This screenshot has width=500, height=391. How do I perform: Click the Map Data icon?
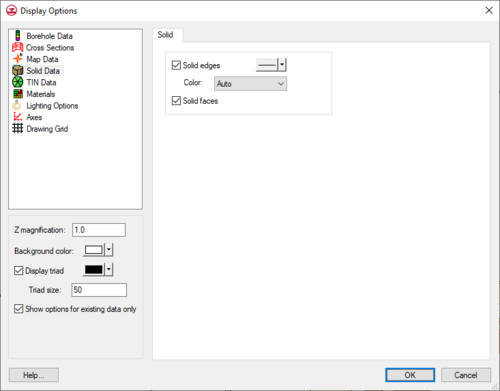[x=18, y=59]
